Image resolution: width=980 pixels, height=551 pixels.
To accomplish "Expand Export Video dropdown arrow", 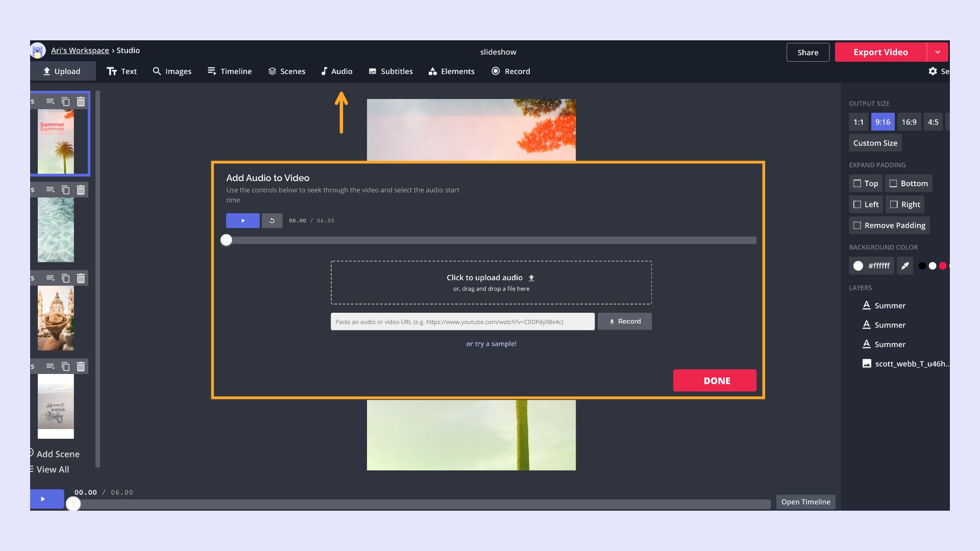I will 938,52.
